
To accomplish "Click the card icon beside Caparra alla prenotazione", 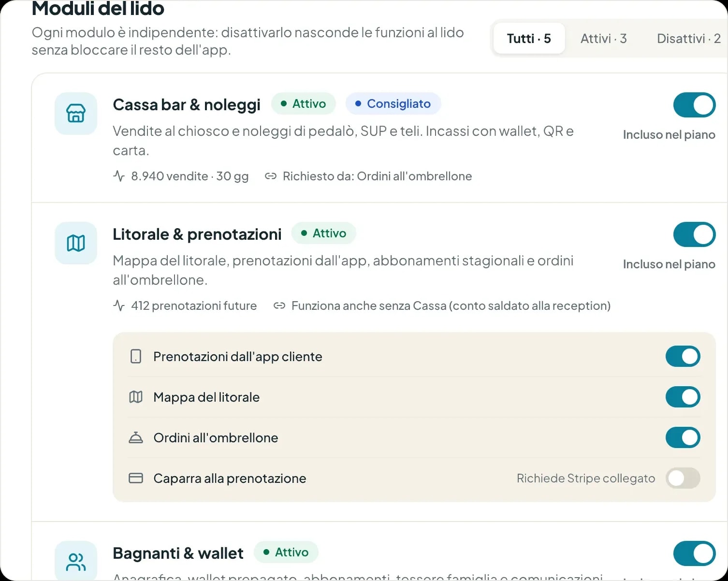I will pyautogui.click(x=136, y=479).
